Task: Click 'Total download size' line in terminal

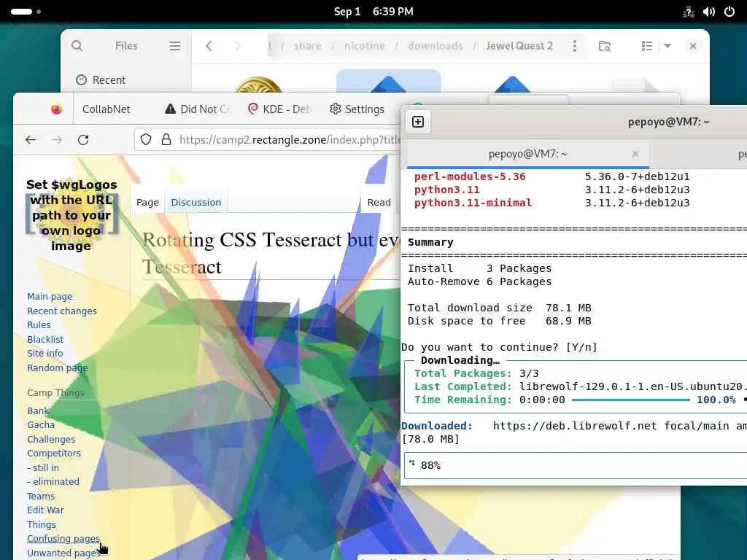Action: pyautogui.click(x=499, y=308)
